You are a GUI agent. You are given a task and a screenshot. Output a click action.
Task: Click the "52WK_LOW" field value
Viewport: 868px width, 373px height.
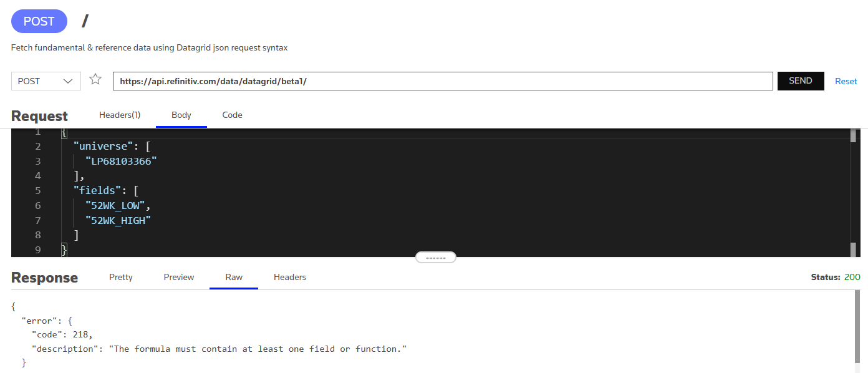pyautogui.click(x=115, y=205)
